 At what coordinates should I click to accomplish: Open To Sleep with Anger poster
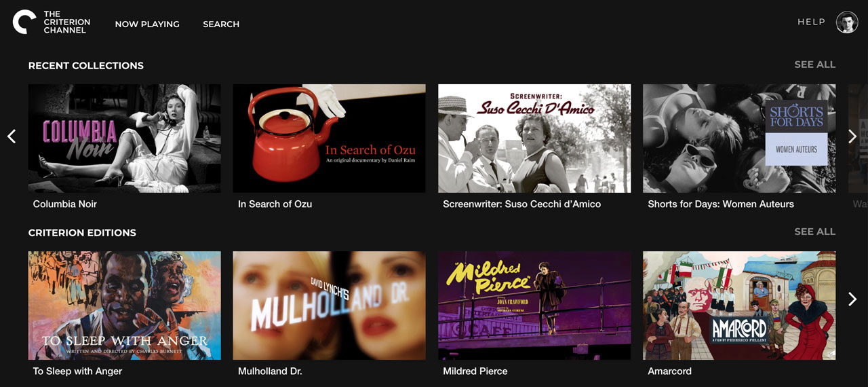(124, 306)
